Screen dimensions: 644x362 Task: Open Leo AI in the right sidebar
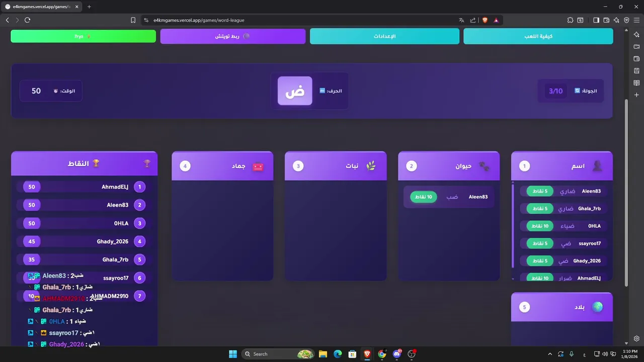pyautogui.click(x=636, y=35)
